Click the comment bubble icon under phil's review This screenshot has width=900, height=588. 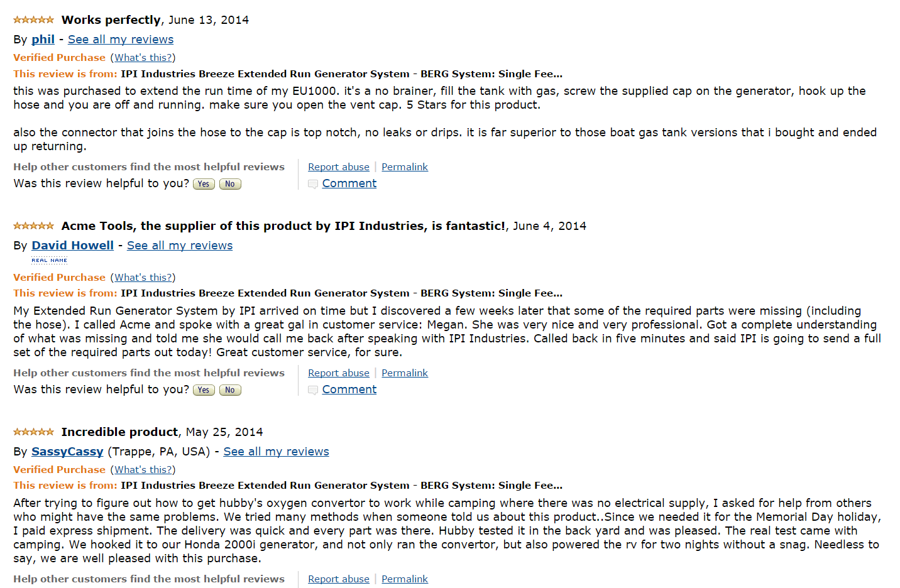[312, 184]
